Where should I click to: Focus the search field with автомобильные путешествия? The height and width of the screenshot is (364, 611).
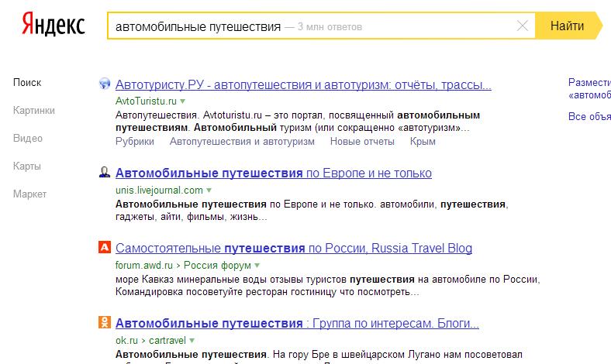click(x=321, y=26)
